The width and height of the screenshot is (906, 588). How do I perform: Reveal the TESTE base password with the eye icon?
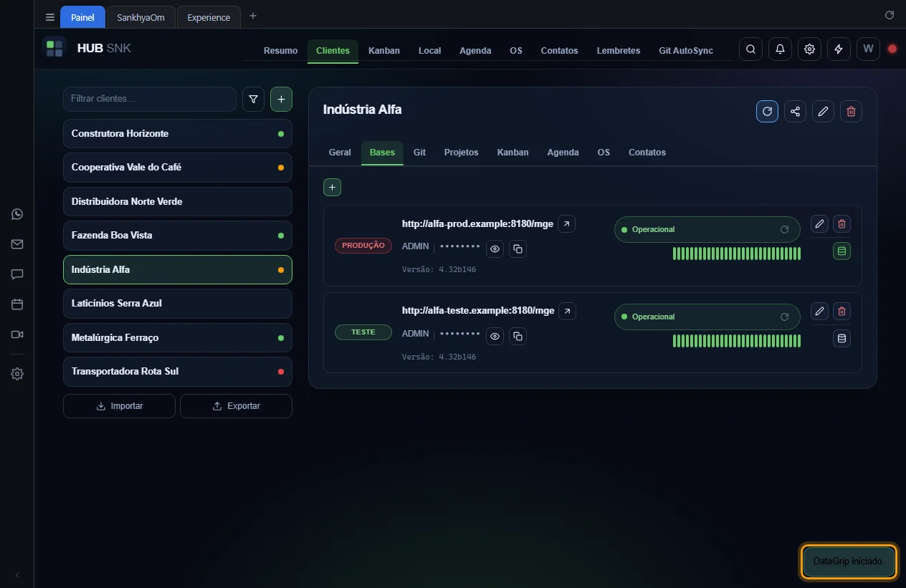[x=495, y=337]
